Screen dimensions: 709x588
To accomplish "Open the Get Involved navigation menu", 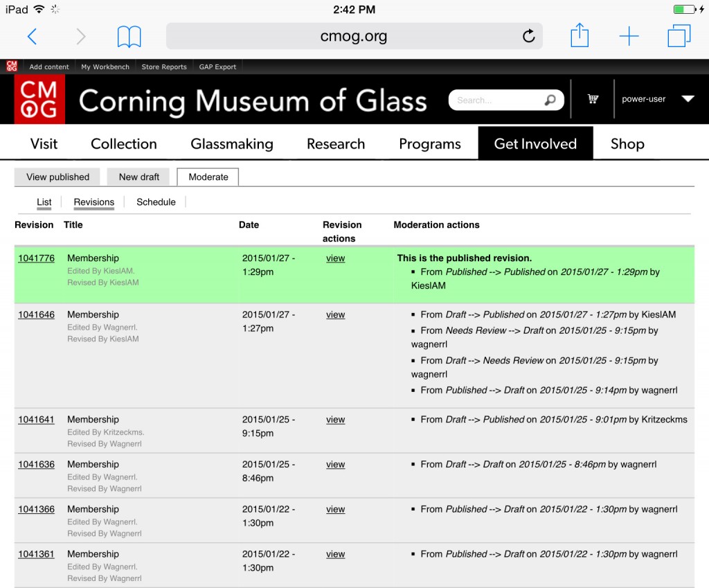I will [535, 143].
